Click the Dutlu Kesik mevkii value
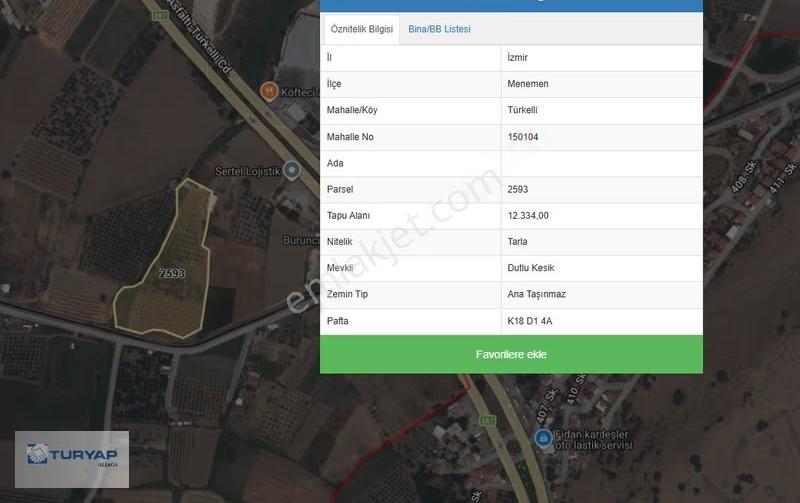Screen dimensions: 800x503 [531, 268]
